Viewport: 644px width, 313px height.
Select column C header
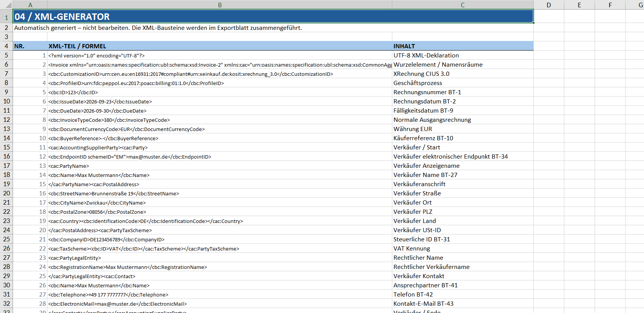(x=463, y=5)
